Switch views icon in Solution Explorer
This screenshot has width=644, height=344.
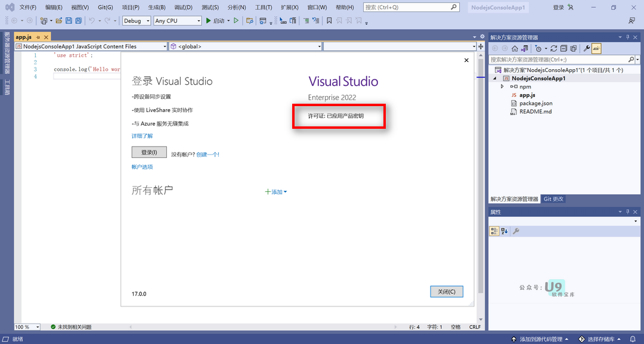click(x=525, y=48)
